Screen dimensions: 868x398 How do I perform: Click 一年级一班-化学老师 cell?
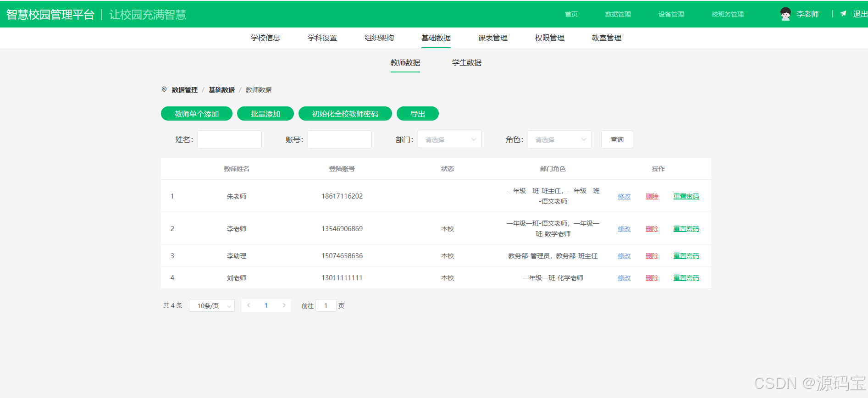pos(553,278)
